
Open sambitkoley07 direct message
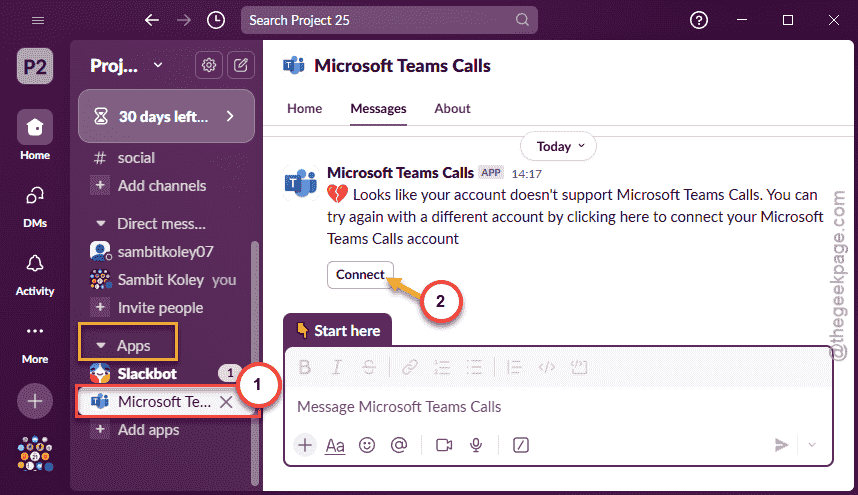point(166,252)
